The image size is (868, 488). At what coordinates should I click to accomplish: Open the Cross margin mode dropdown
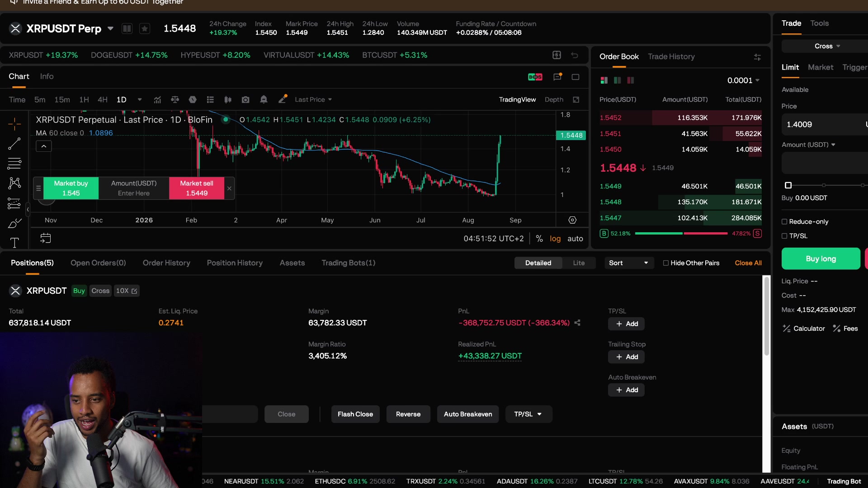[827, 46]
